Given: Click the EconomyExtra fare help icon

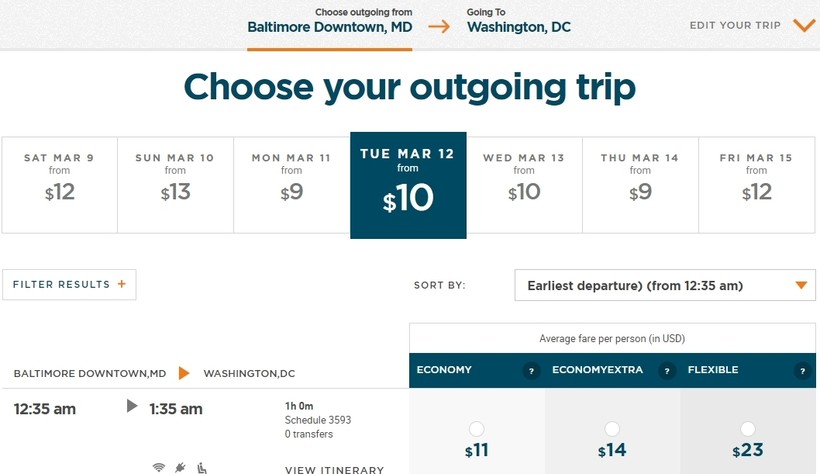Looking at the screenshot, I should point(666,371).
